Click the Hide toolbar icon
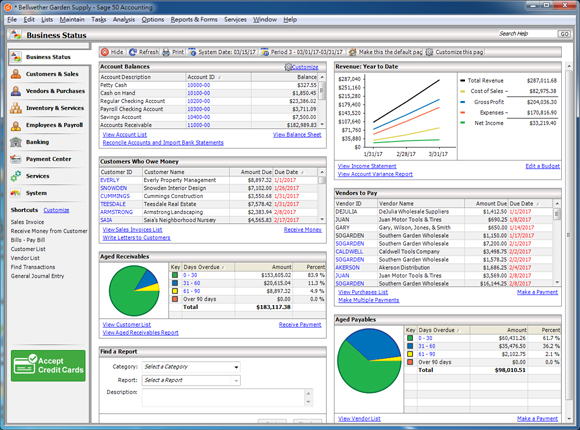Screen dimensions: 580x430 [x=105, y=52]
